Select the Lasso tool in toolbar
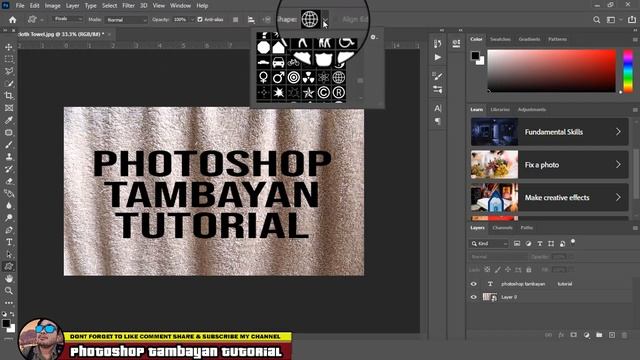The image size is (640, 360). pyautogui.click(x=9, y=71)
